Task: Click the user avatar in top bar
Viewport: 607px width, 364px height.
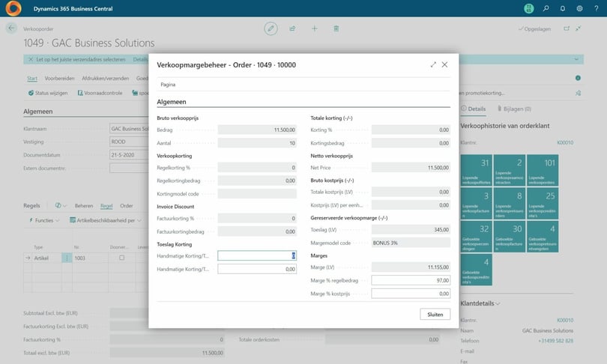Action: point(529,8)
